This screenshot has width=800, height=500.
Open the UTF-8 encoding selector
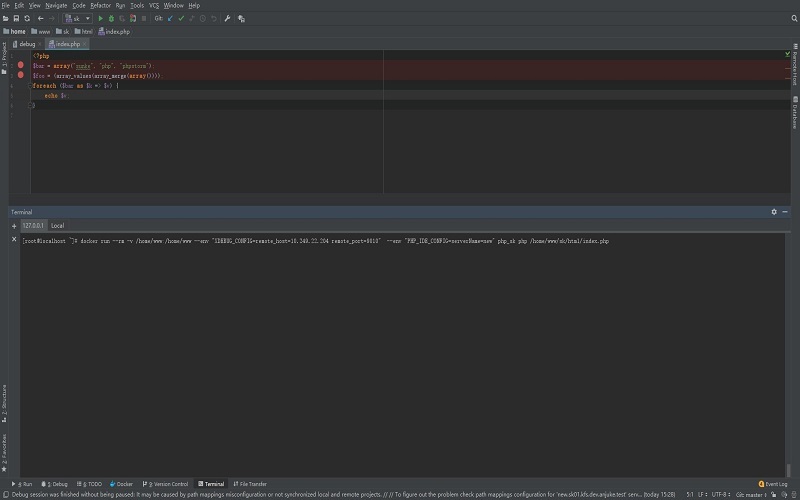721,494
